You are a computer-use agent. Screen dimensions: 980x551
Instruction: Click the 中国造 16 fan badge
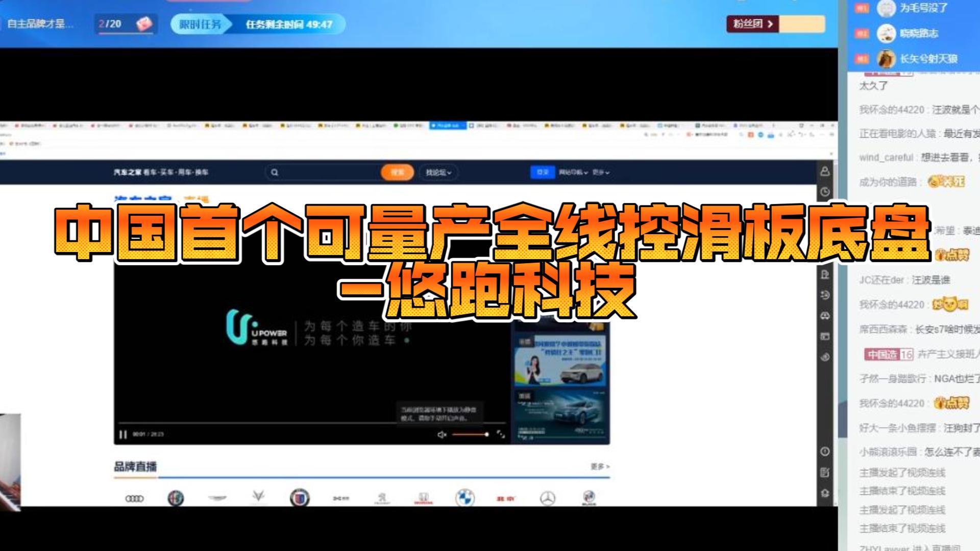[x=889, y=354]
